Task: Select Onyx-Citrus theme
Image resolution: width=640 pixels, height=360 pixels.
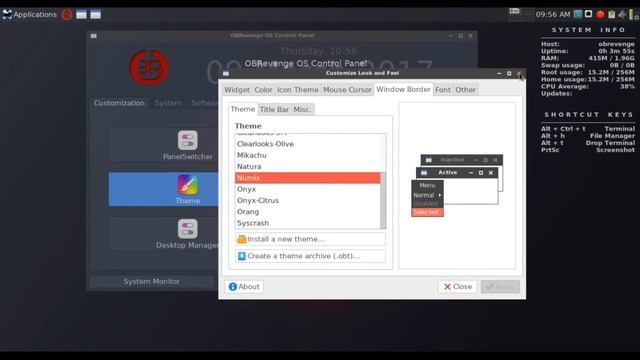Action: coord(307,201)
